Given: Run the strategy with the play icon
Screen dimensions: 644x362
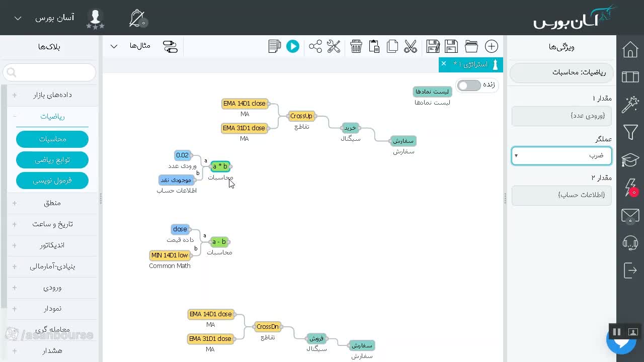Looking at the screenshot, I should [x=293, y=47].
